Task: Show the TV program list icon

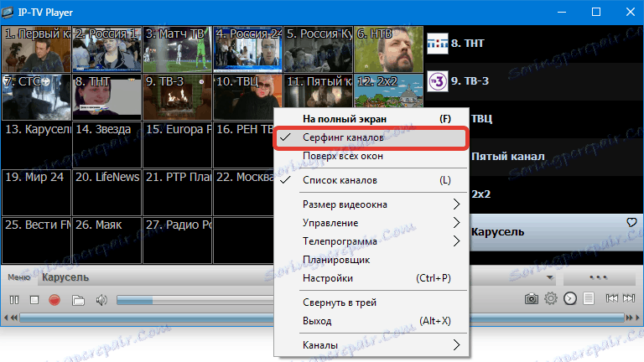Action: 589,298
